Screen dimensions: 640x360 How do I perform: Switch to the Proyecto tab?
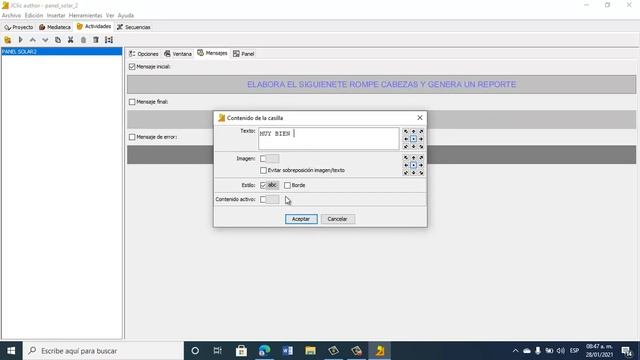(19, 27)
